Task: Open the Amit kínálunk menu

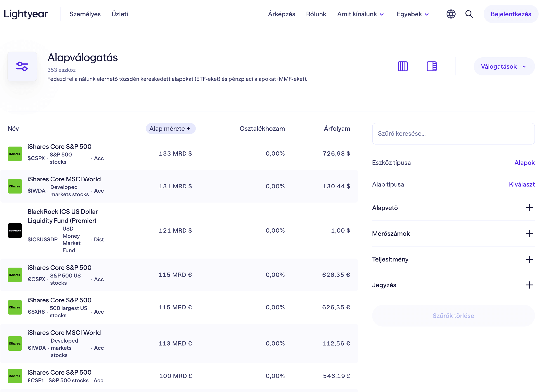Action: coord(360,14)
